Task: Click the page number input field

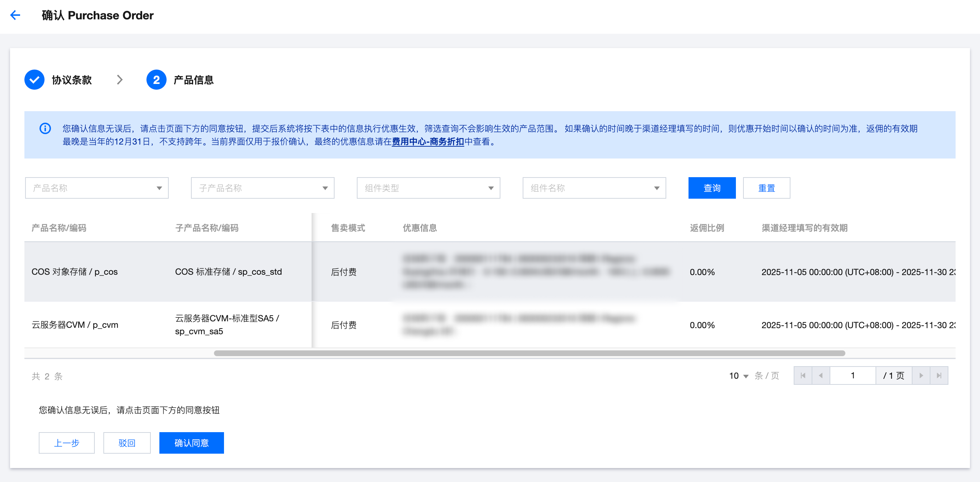Action: coord(853,375)
